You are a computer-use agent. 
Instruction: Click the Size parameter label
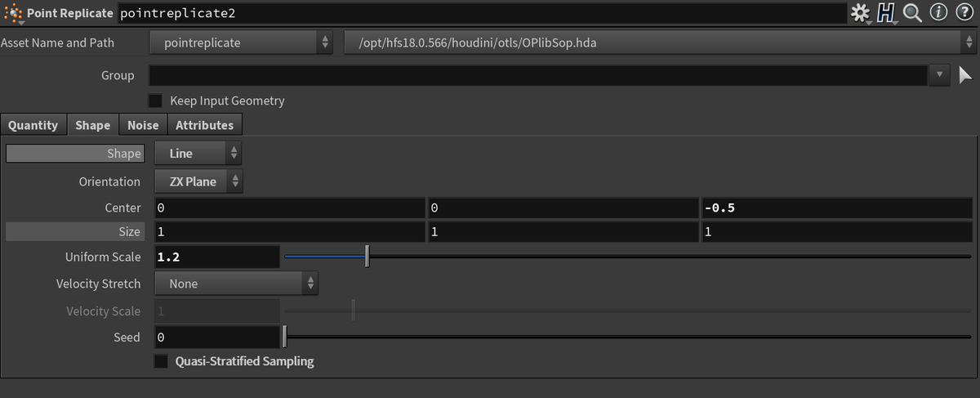coord(129,232)
